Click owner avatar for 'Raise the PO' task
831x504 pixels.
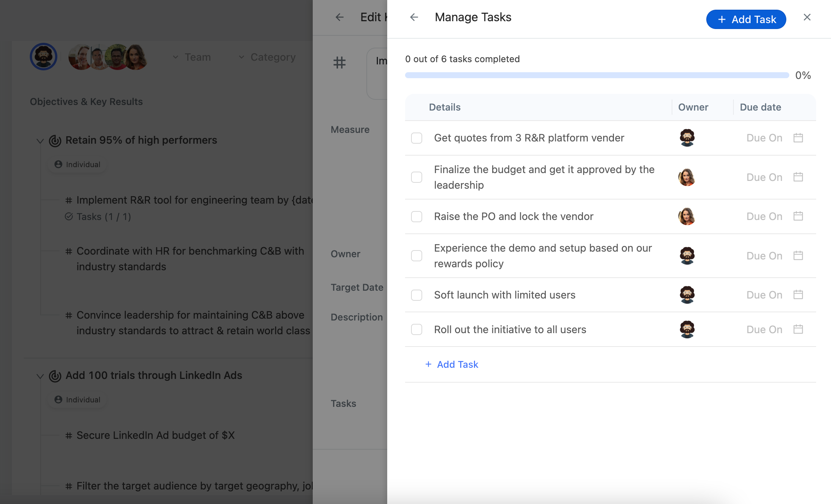pos(687,216)
